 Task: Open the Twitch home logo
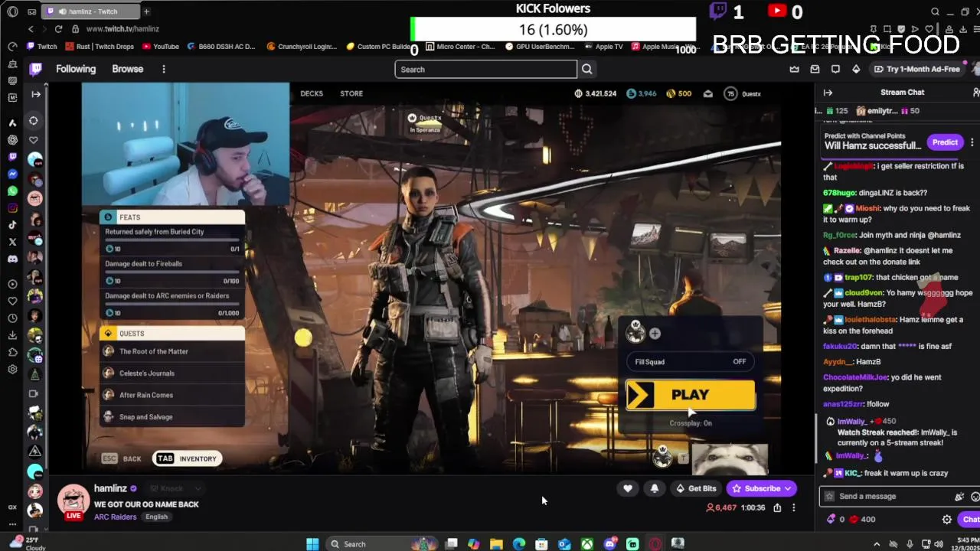click(36, 69)
